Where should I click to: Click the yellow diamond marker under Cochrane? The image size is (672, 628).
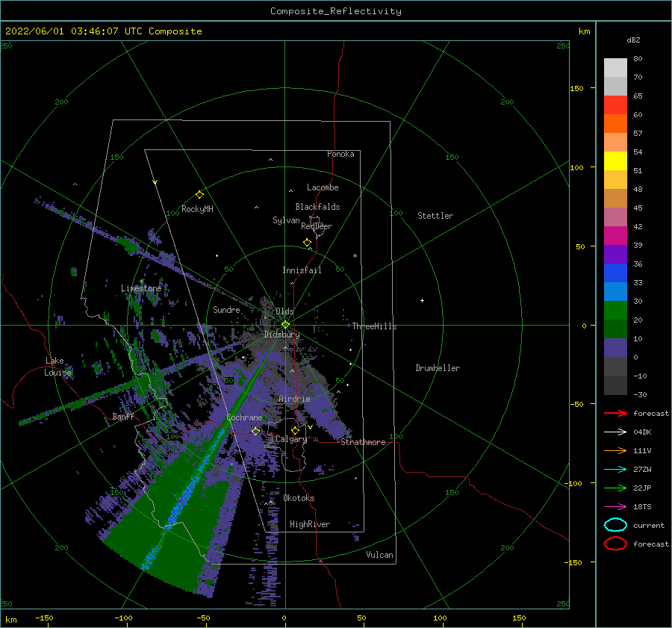[255, 431]
